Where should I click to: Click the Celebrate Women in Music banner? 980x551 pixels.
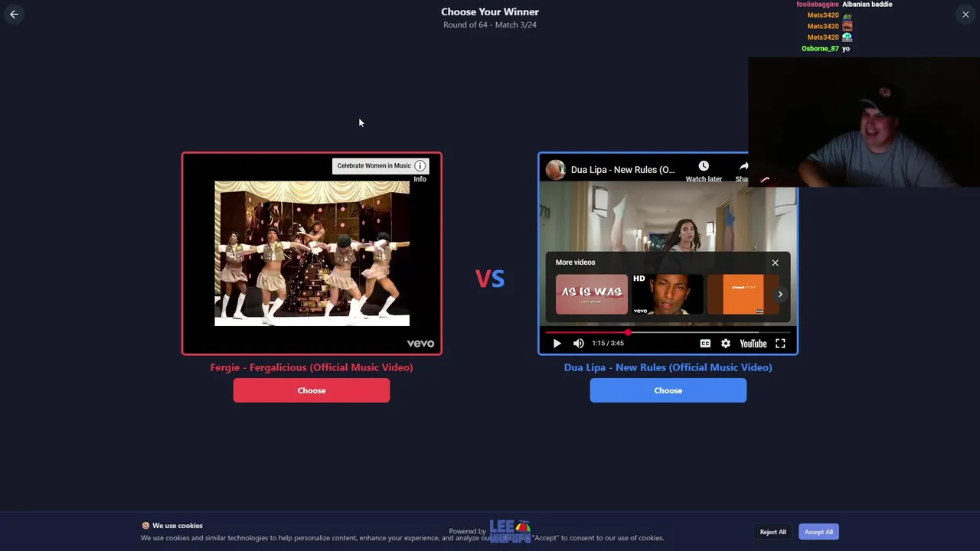pos(374,166)
